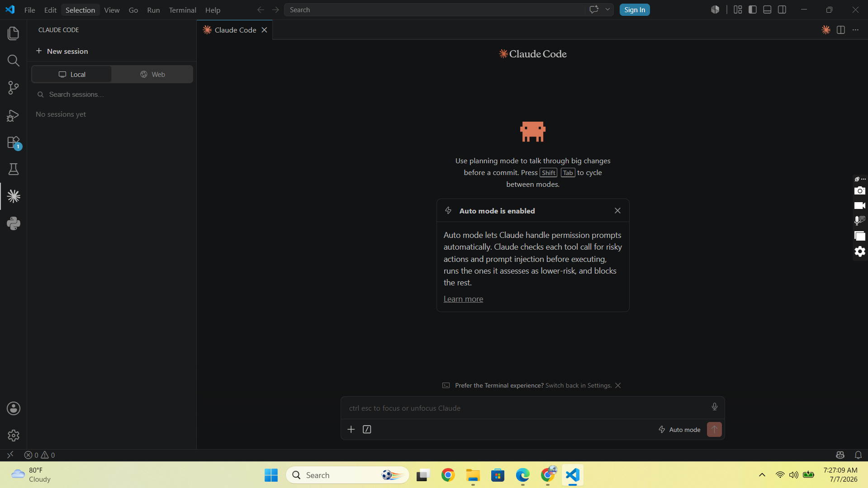The image size is (868, 488).
Task: Click the Sign In button
Action: 635,9
